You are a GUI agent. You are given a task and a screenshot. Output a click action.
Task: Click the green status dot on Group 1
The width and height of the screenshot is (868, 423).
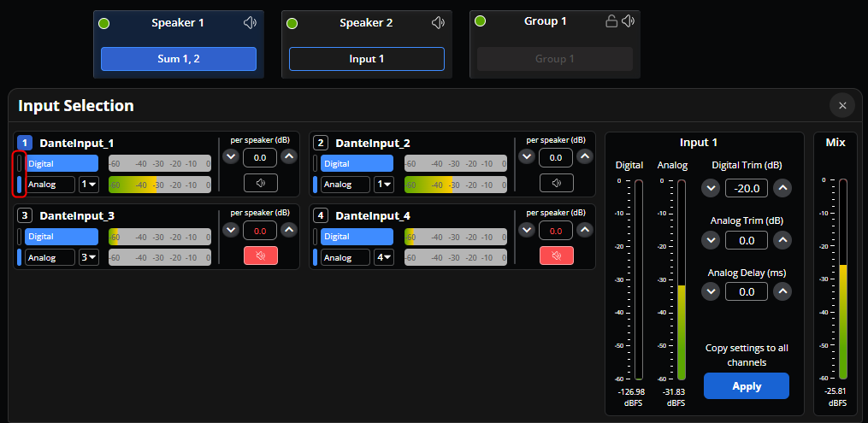tap(481, 21)
